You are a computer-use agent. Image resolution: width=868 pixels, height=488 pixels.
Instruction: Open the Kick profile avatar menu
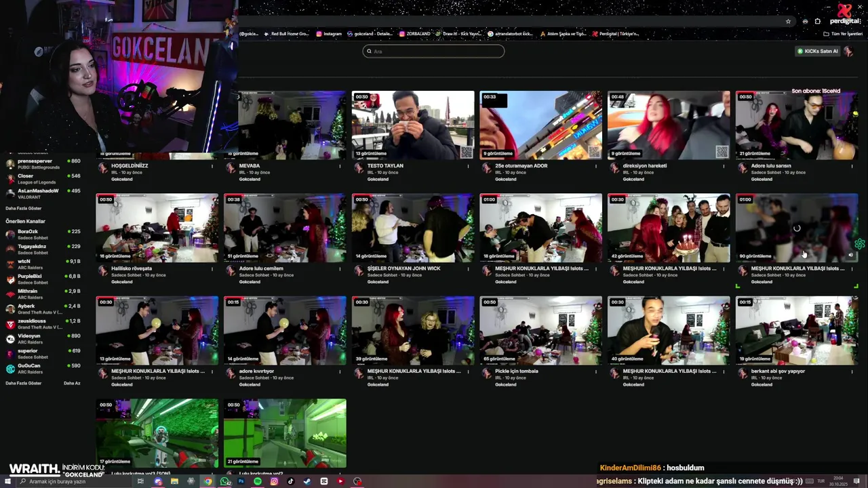[849, 52]
